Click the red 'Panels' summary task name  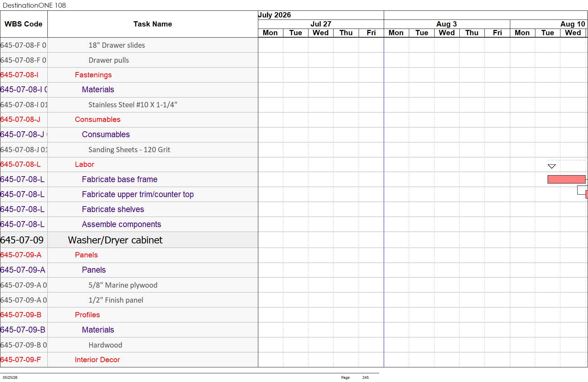(x=86, y=255)
